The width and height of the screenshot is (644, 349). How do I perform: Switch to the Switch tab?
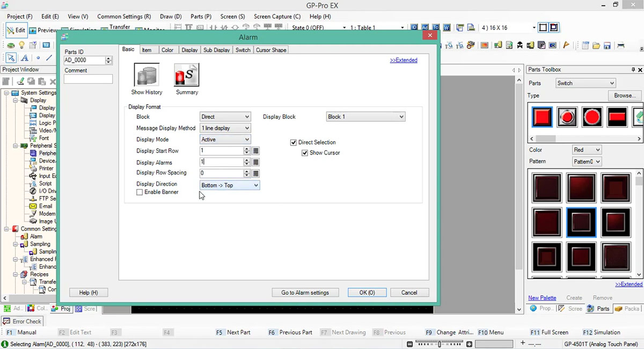pyautogui.click(x=243, y=50)
